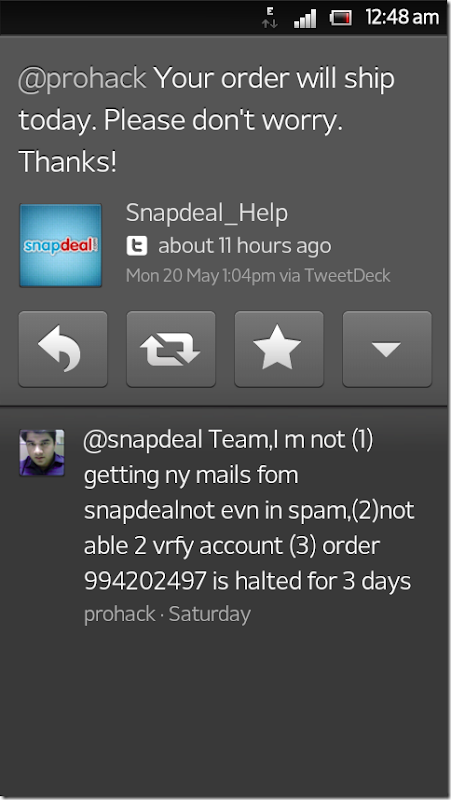Tap the 'Your order will ship today' message

(x=207, y=120)
